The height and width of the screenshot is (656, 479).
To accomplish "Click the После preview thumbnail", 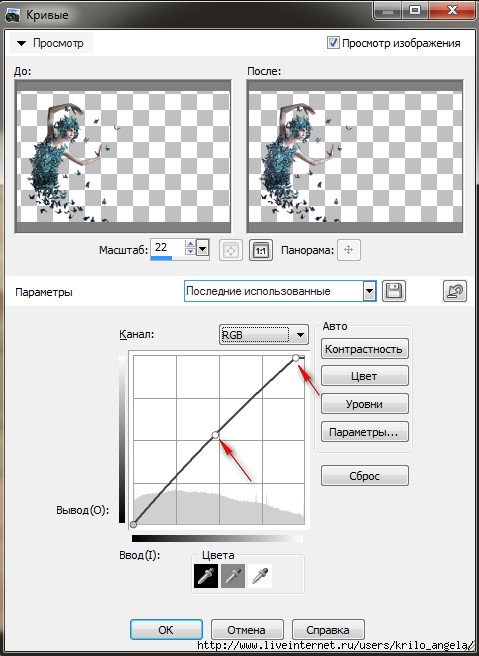I will point(355,156).
